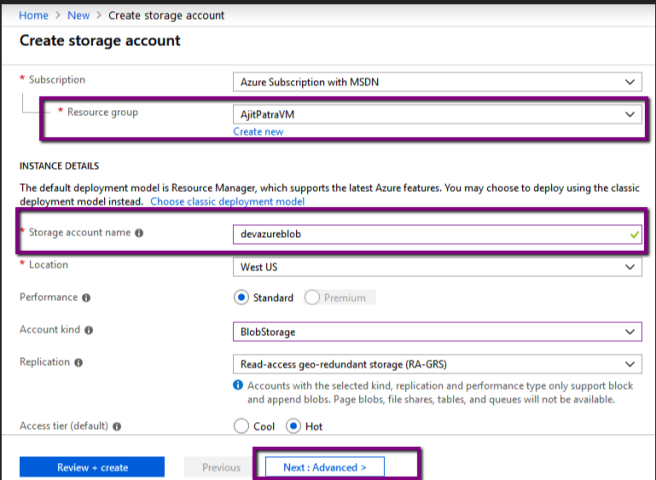Click info icon beside Storage account name
This screenshot has width=656, height=480.
[139, 233]
